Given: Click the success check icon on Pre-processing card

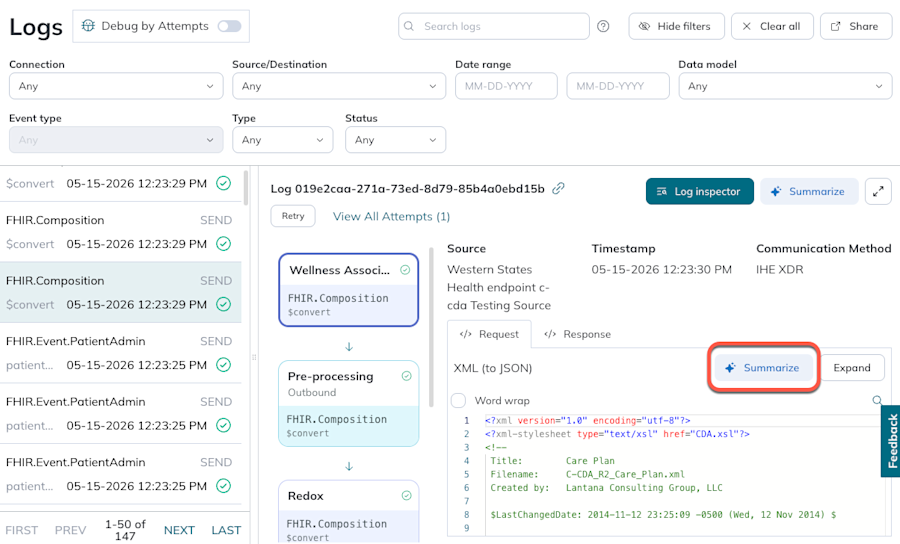Looking at the screenshot, I should click(406, 376).
